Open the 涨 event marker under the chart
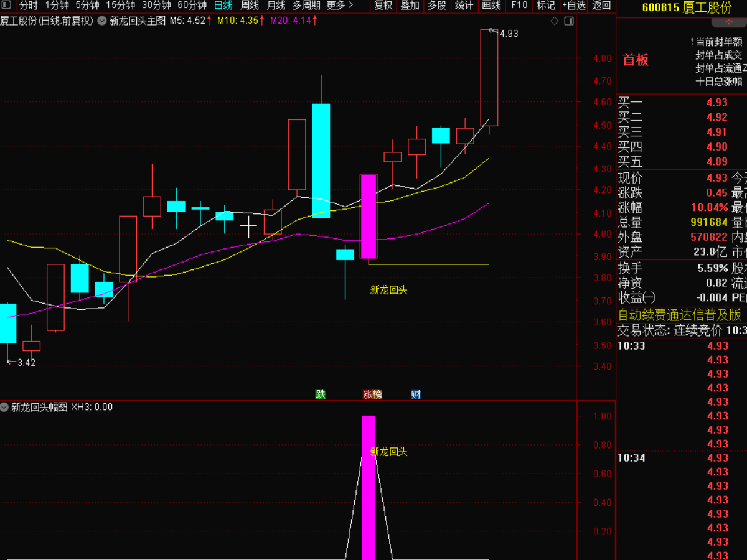The width and height of the screenshot is (747, 560). [x=373, y=394]
